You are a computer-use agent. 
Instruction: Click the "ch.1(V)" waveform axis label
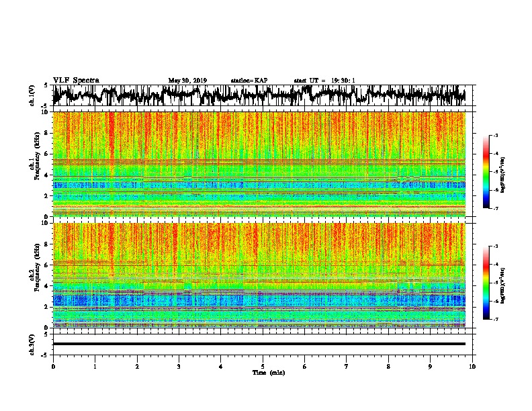point(32,95)
